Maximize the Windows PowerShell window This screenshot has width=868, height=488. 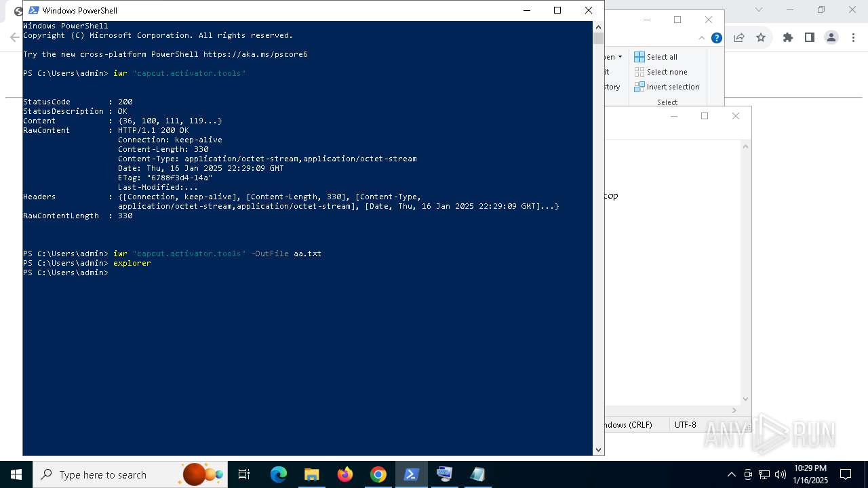(557, 10)
